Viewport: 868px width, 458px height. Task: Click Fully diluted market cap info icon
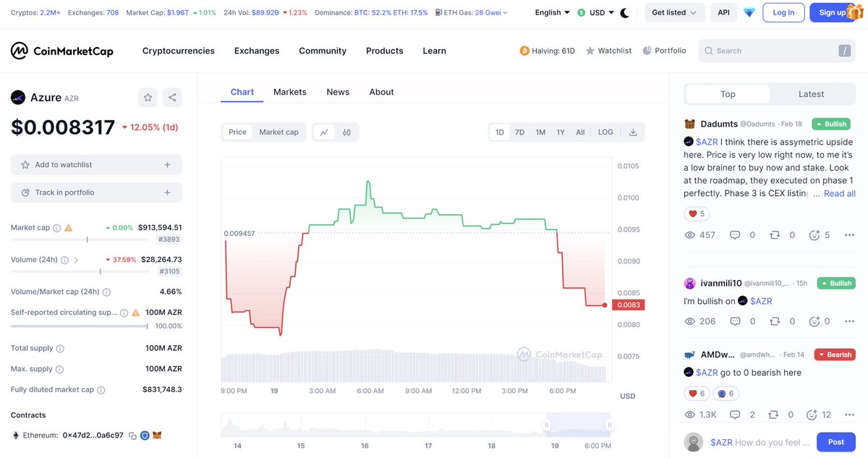coord(101,390)
